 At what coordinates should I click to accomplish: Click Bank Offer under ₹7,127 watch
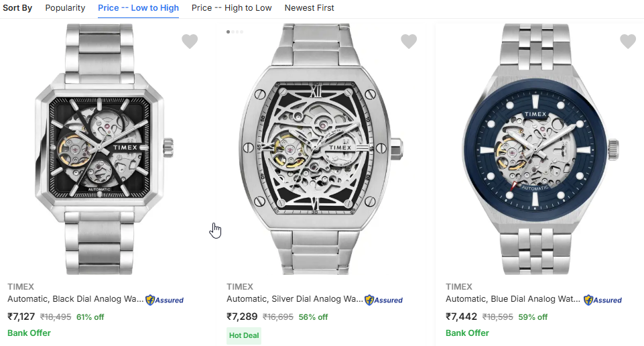click(x=29, y=333)
